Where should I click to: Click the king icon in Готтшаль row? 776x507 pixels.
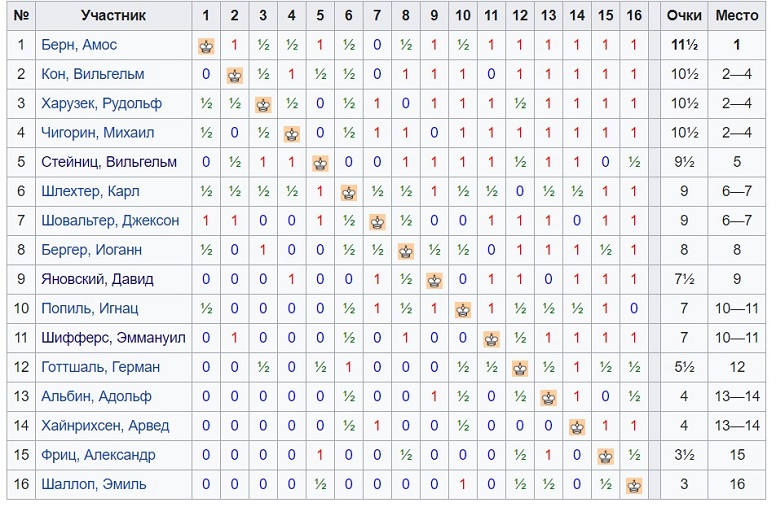pyautogui.click(x=520, y=368)
